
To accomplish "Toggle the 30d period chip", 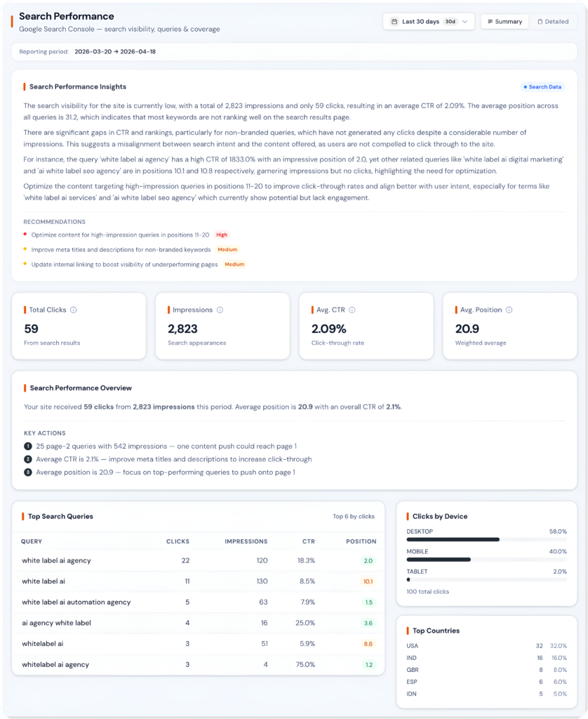I will (450, 22).
